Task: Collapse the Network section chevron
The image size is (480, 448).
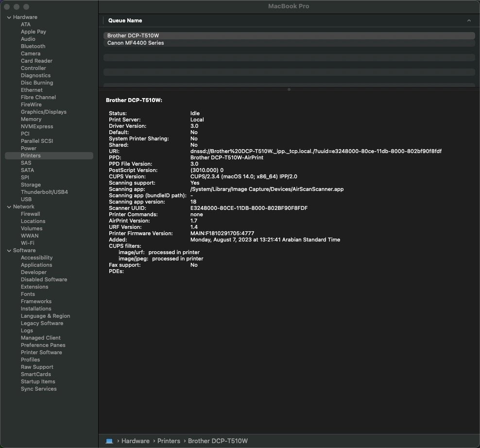Action: [x=9, y=207]
